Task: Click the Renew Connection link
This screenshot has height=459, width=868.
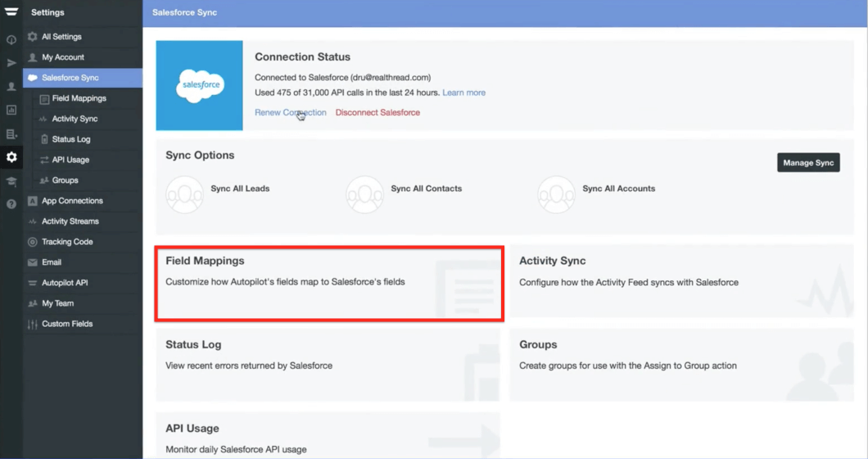Action: point(290,112)
